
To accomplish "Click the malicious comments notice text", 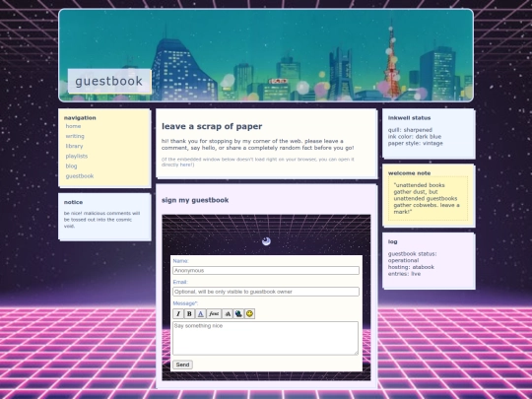I will [101, 220].
